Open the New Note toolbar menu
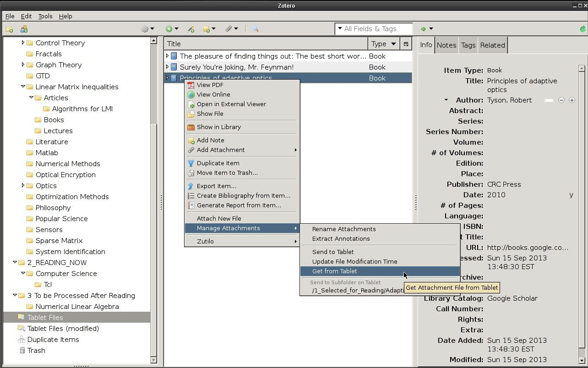 (x=209, y=29)
